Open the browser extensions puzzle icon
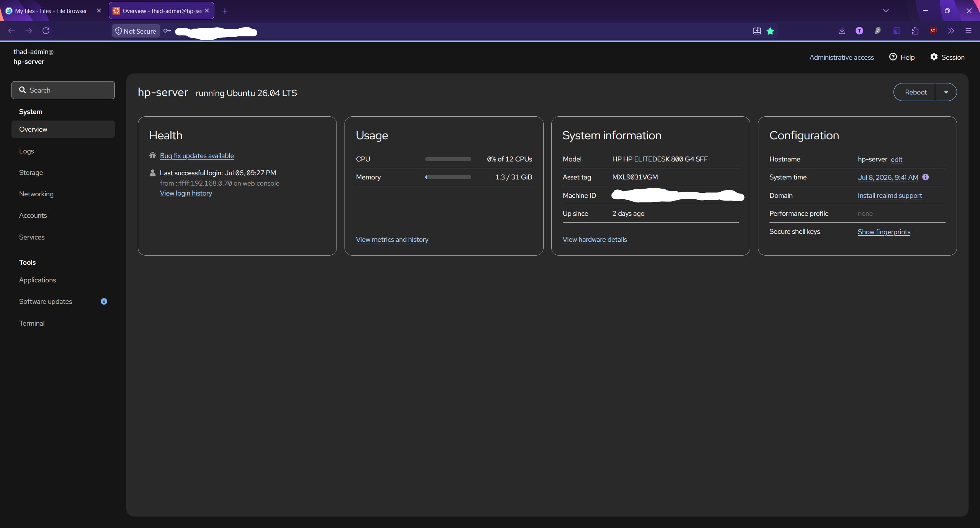 click(x=915, y=31)
